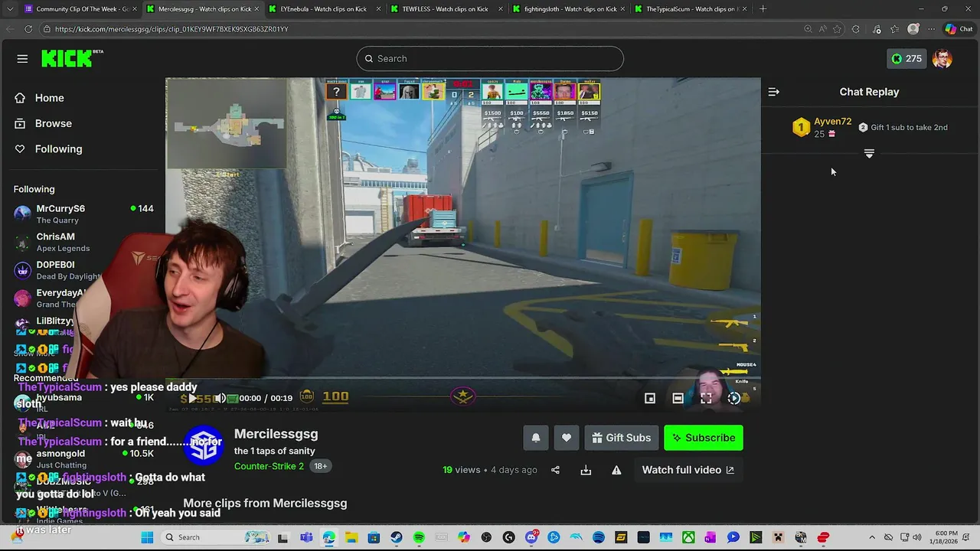Expand the gift leaderboard with the down chevron

pos(869,154)
